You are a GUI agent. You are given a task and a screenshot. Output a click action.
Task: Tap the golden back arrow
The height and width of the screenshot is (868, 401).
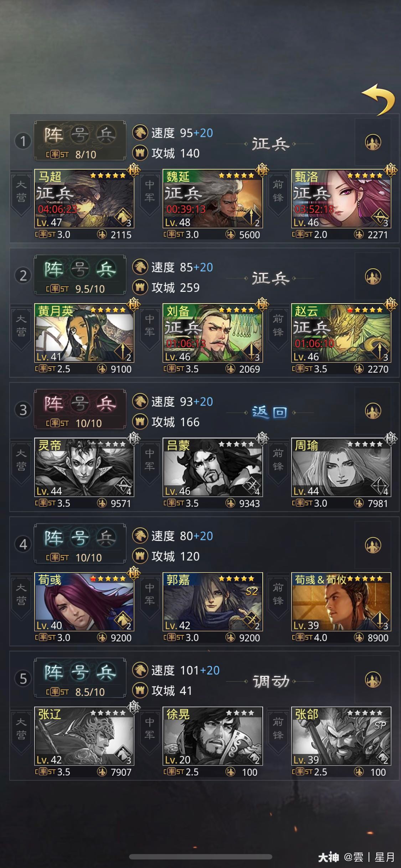point(378,100)
